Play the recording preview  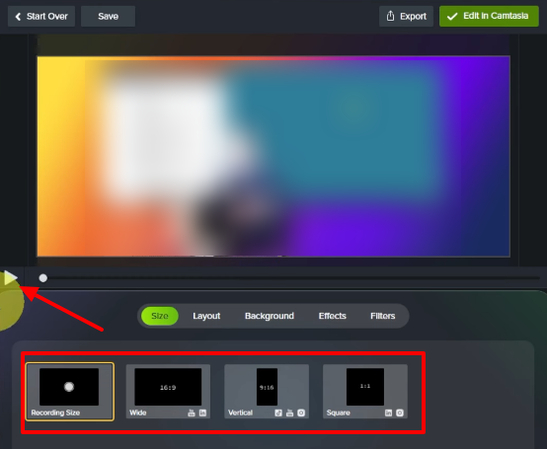click(11, 278)
